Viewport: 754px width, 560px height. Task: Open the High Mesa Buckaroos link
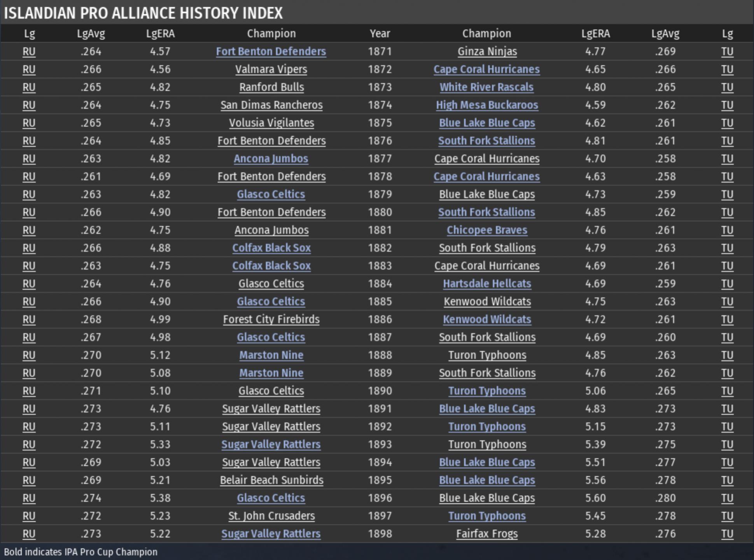(486, 105)
